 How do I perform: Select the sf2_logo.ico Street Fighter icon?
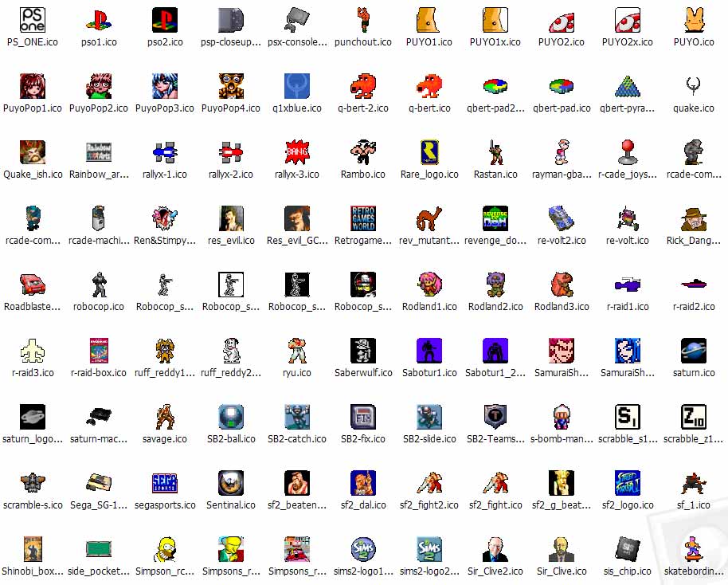(628, 483)
